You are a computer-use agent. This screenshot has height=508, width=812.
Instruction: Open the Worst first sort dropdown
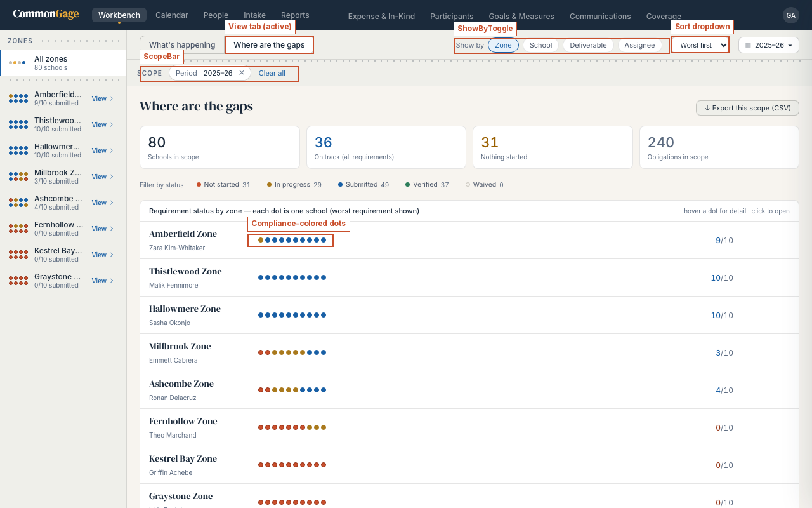(x=700, y=45)
